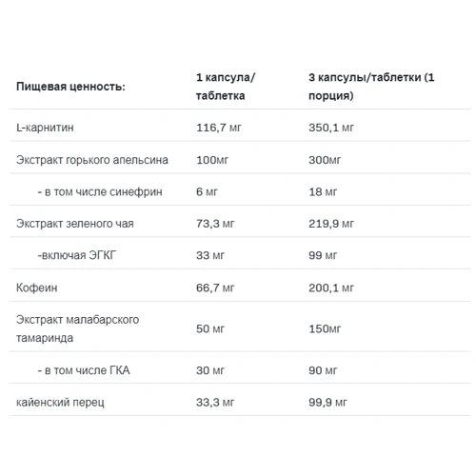Screen dimensions: 476x476
Task: Select the '1 капсула/таблетка' column header
Action: [x=226, y=87]
